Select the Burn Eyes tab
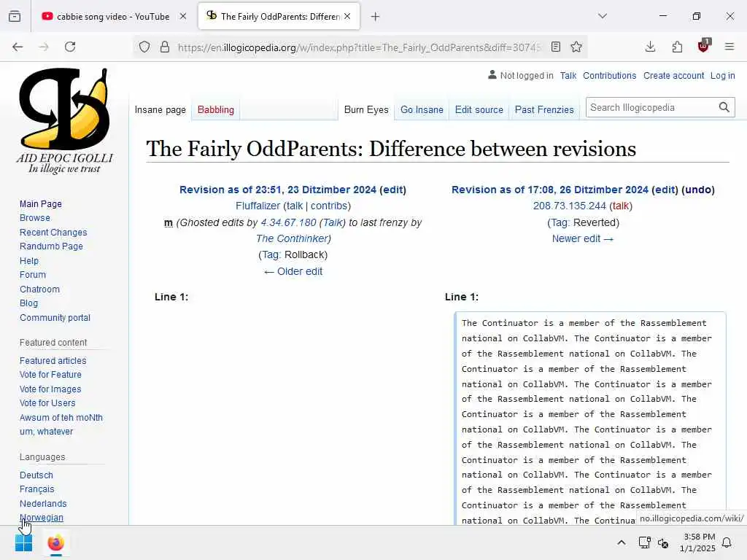The height and width of the screenshot is (560, 747). (366, 109)
